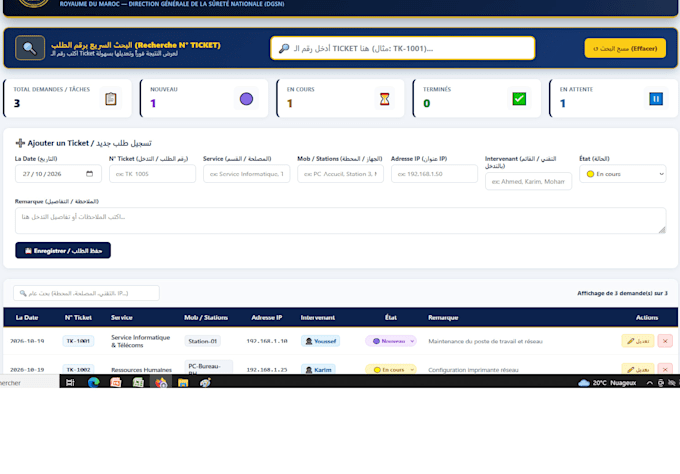Viewport: 680px width, 474px height.
Task: Click 'Ressources Humaines' cell
Action: click(141, 370)
